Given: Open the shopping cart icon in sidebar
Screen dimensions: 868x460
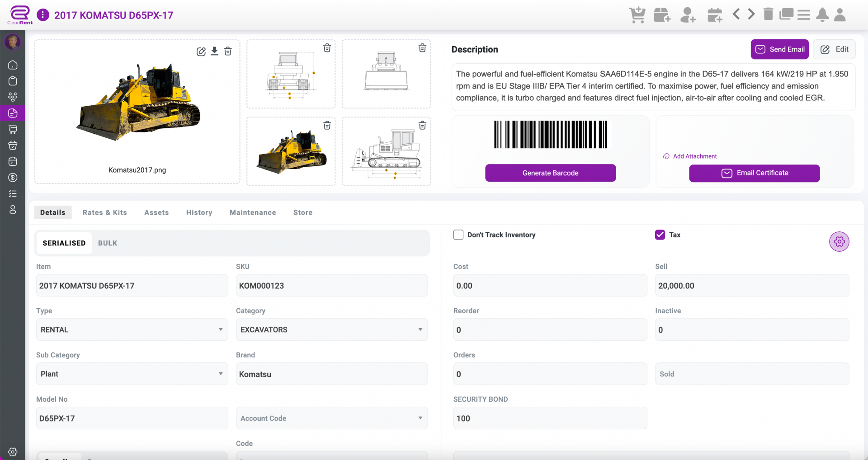Looking at the screenshot, I should 13,129.
